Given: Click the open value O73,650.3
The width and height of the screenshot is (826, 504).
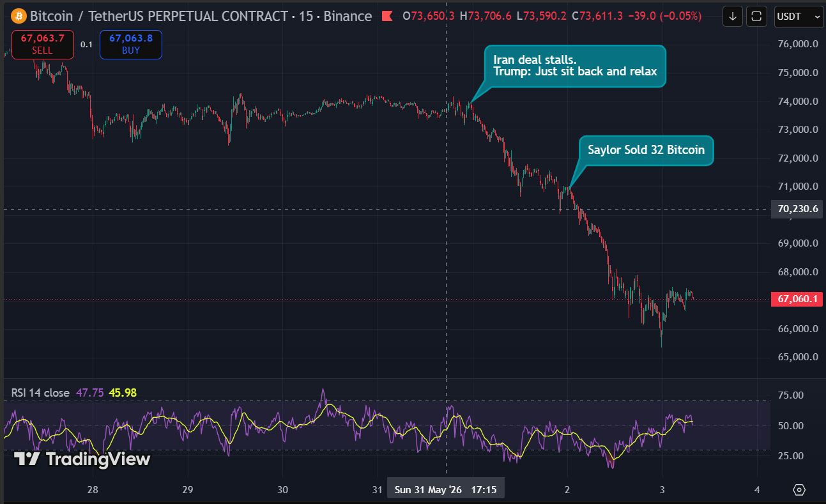Looking at the screenshot, I should (x=427, y=16).
